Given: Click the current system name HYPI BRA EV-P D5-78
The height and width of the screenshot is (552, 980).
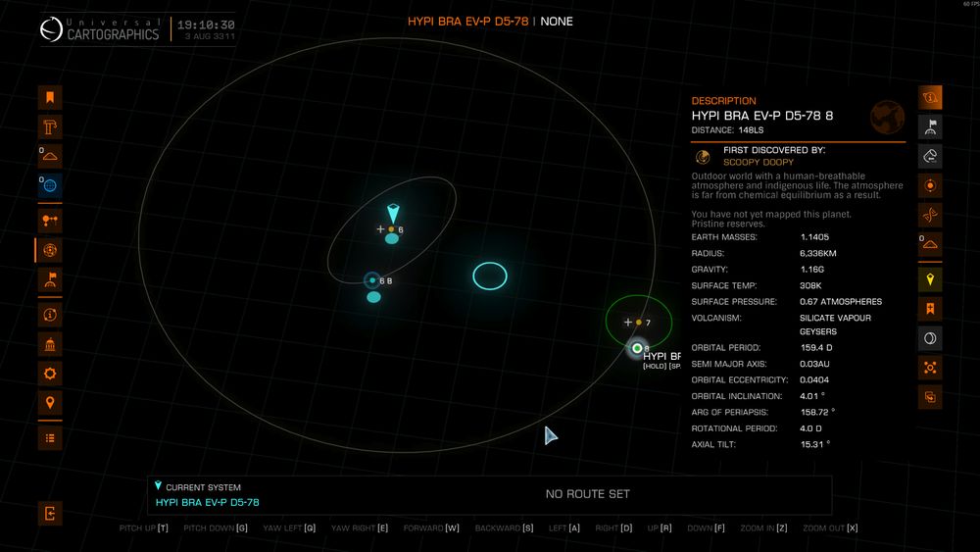Looking at the screenshot, I should click(x=208, y=502).
